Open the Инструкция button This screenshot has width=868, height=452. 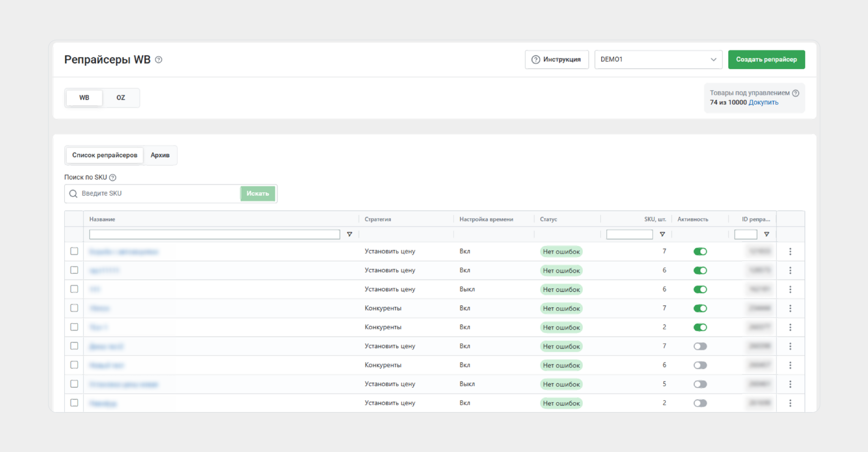(x=557, y=60)
